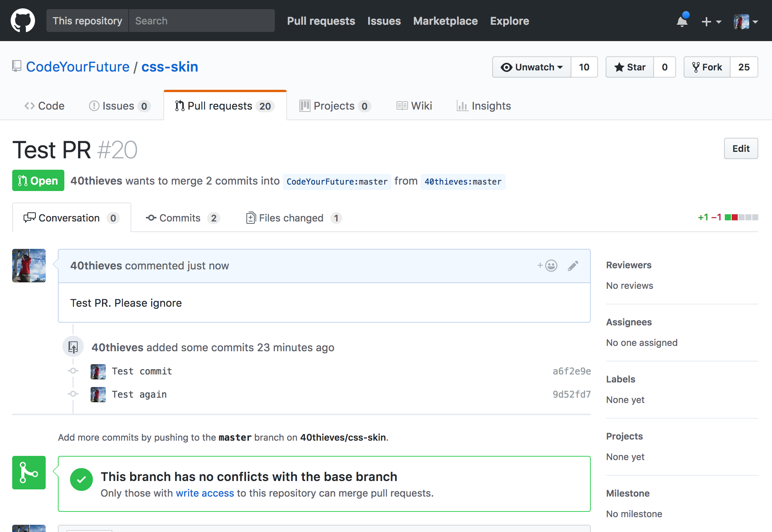Open the Milestone sidebar section

628,493
